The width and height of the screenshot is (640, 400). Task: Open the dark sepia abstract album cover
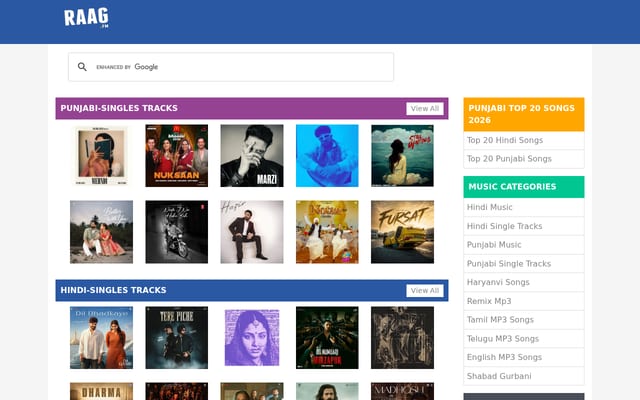click(x=402, y=338)
